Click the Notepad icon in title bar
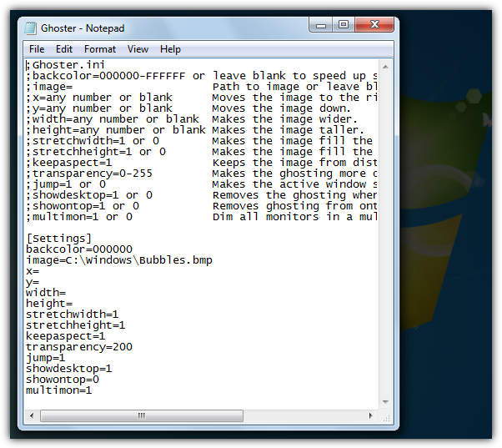This screenshot has width=502, height=448. tap(31, 28)
